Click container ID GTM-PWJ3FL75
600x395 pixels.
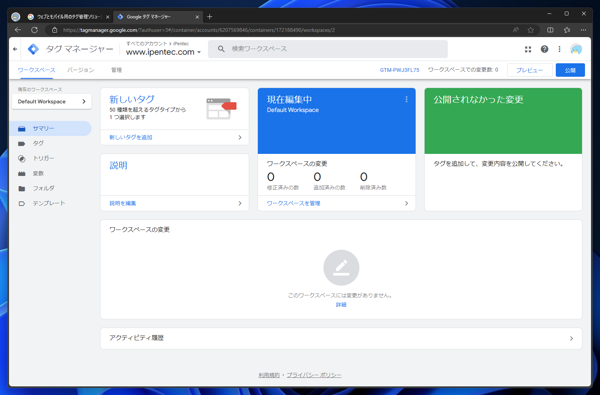pos(399,70)
